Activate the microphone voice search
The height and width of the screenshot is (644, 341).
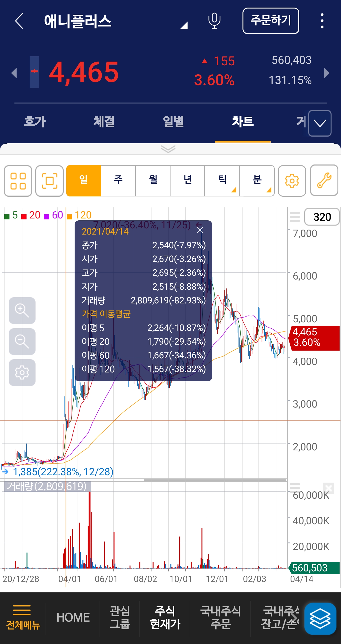[214, 21]
